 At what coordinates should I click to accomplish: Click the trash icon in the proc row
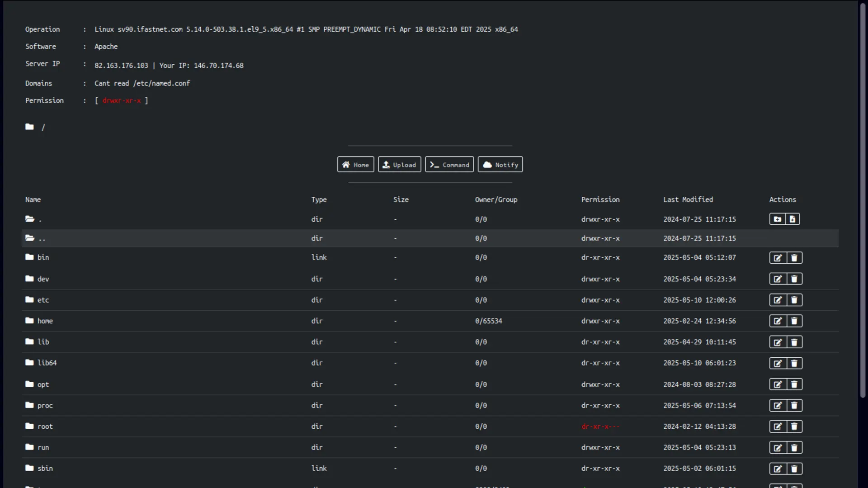794,406
